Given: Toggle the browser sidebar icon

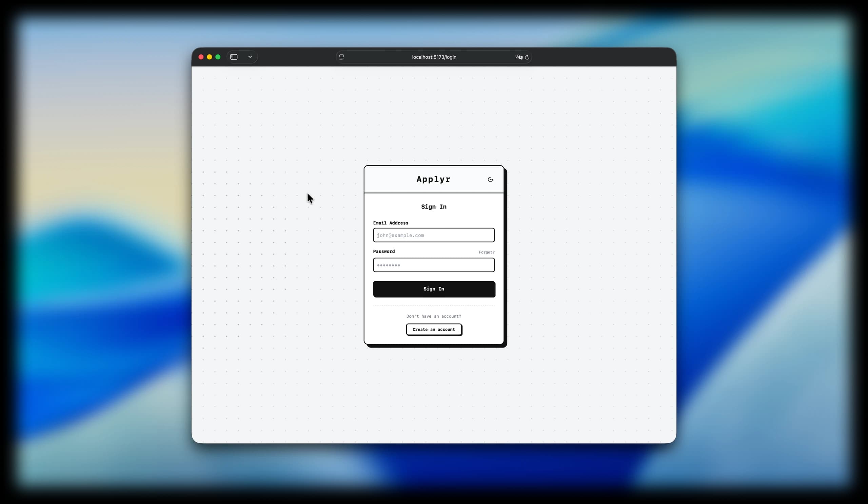Looking at the screenshot, I should coord(234,57).
